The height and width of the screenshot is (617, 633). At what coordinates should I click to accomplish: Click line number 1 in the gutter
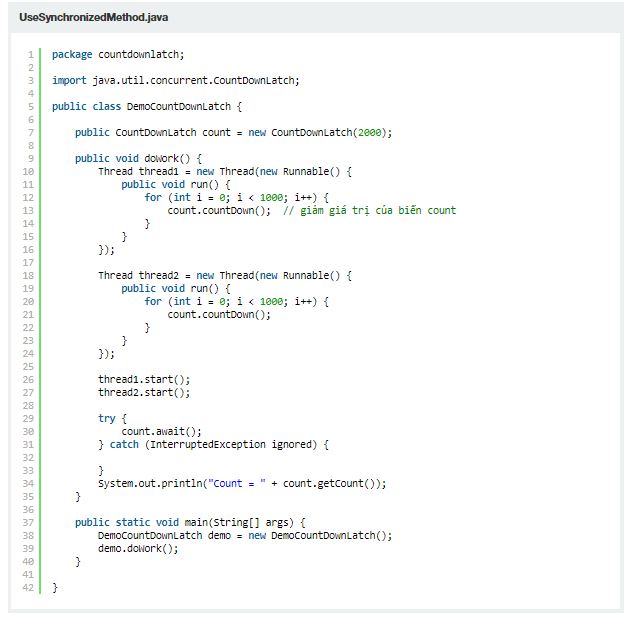point(30,54)
